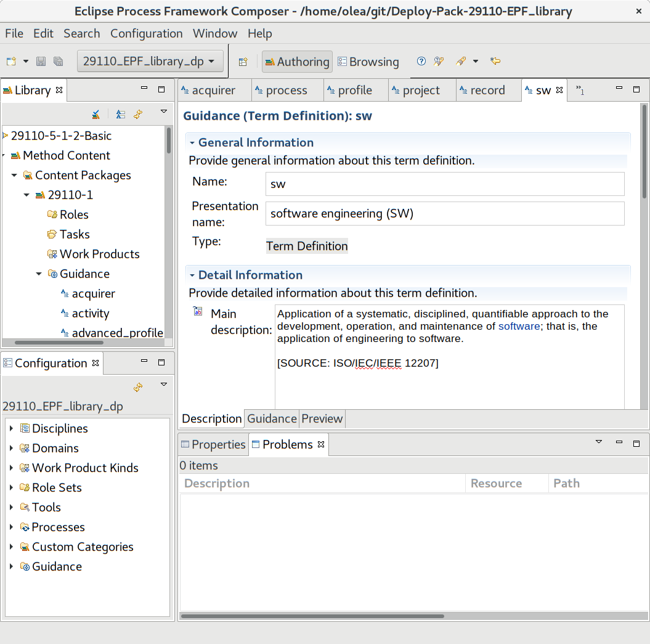This screenshot has height=644, width=650.
Task: Expand the Disciplines node in Configuration
Action: (x=11, y=428)
